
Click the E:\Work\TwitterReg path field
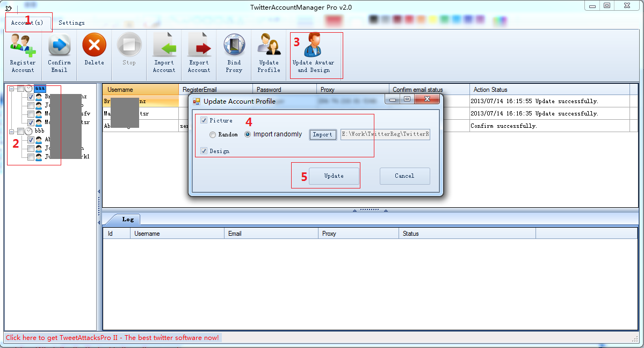[x=385, y=134]
